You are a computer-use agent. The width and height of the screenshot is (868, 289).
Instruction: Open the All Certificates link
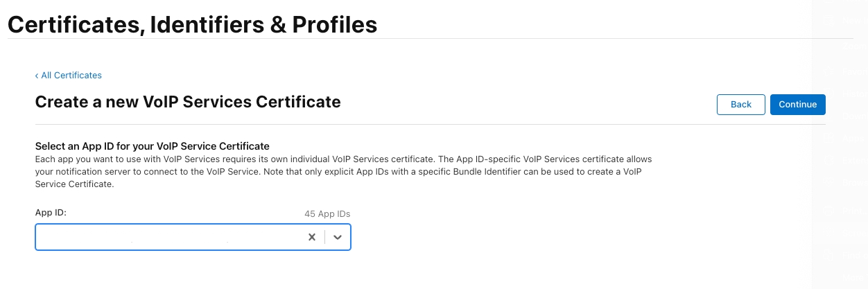(71, 75)
